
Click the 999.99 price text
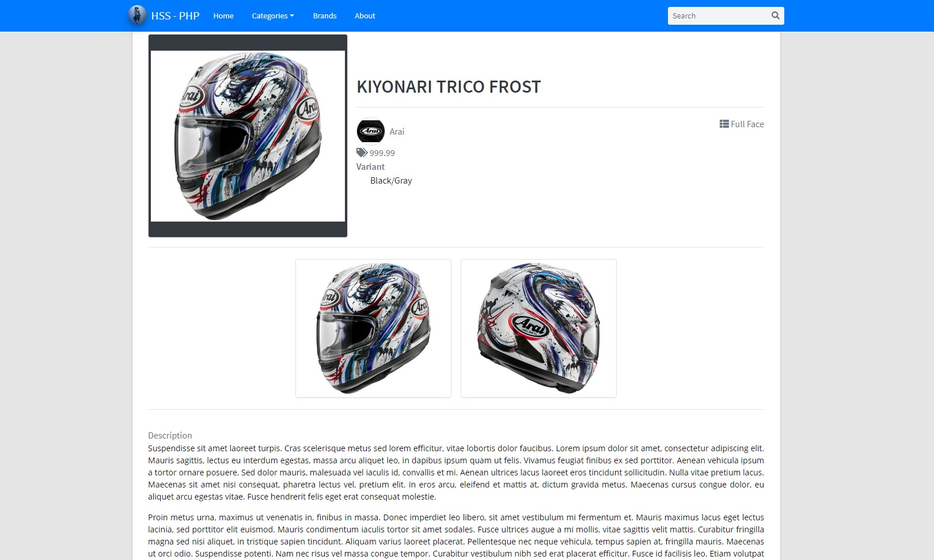point(382,153)
